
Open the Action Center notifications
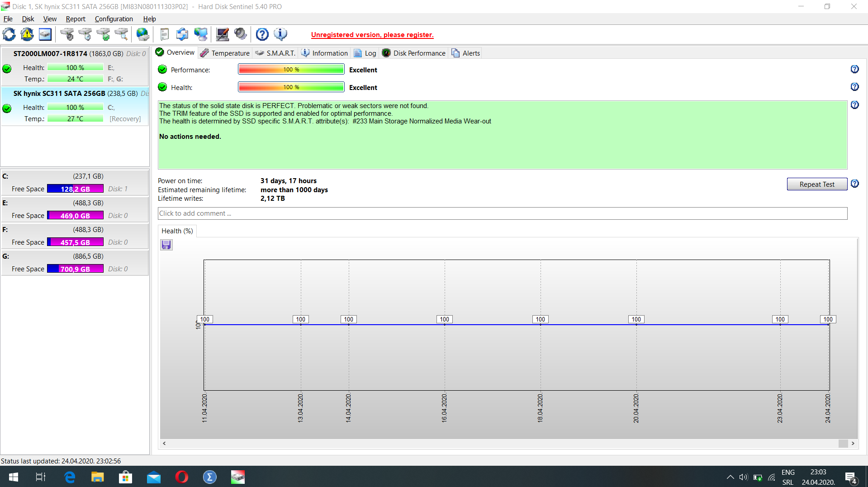850,478
